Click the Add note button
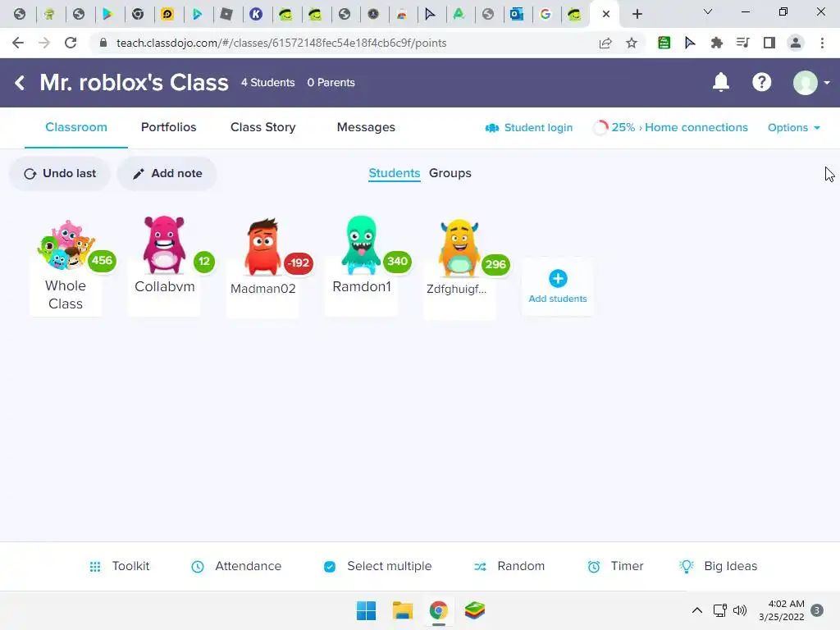 coord(167,174)
